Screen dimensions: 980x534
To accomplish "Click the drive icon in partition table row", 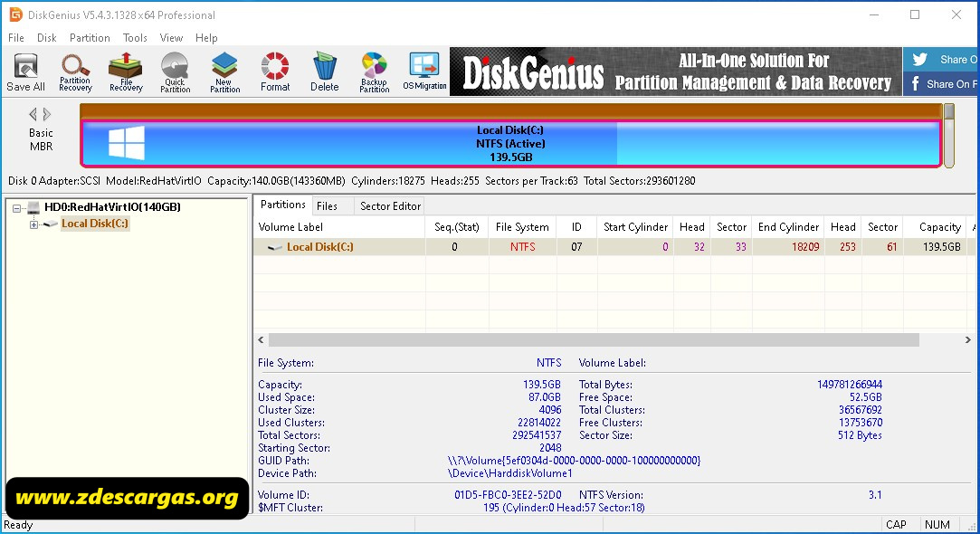I will click(x=274, y=248).
